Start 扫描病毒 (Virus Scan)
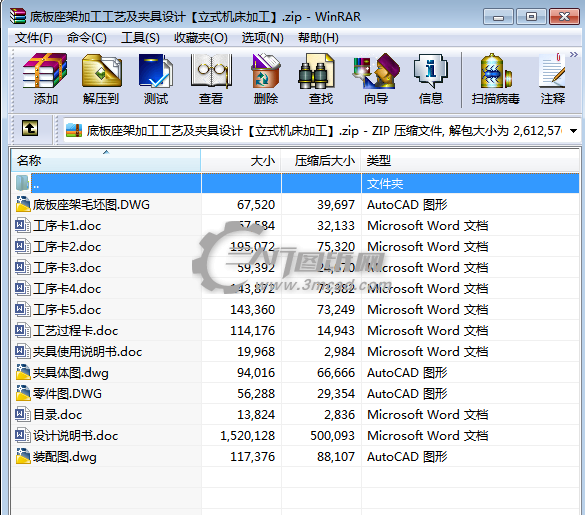 pyautogui.click(x=495, y=79)
